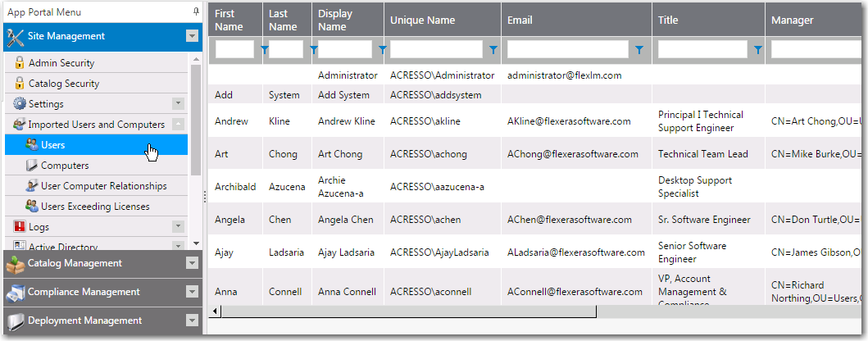Click the First Name column filter icon
The height and width of the screenshot is (341, 868).
click(x=263, y=50)
